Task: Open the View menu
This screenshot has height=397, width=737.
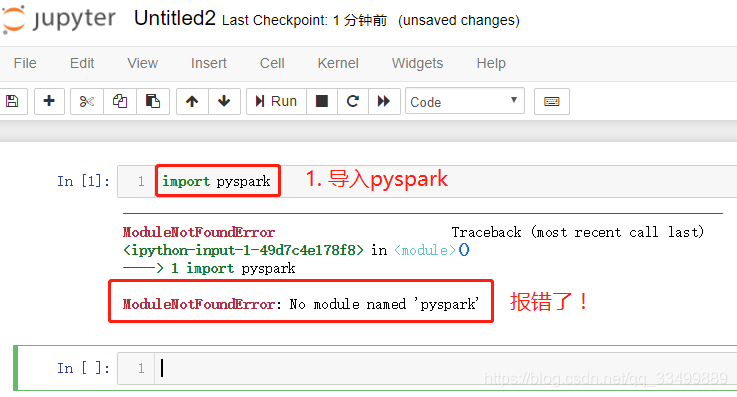Action: point(142,63)
